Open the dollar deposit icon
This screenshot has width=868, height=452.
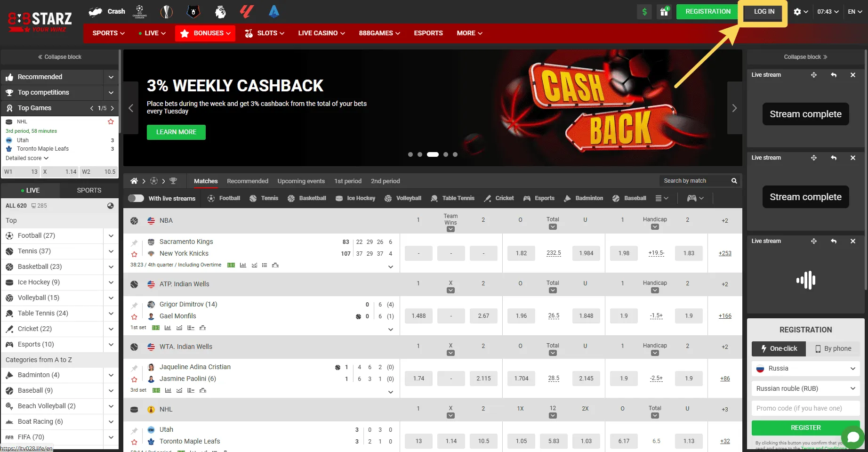point(644,12)
